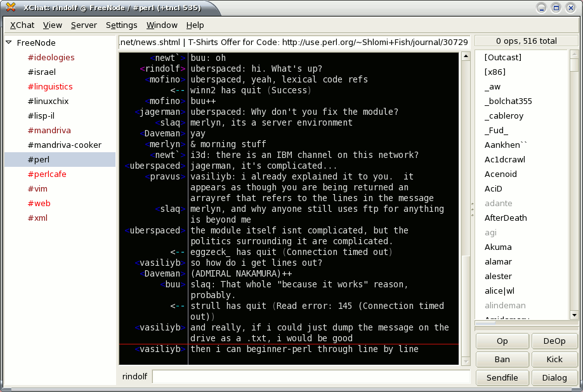Select the #perl channel
583x392 pixels.
pos(60,160)
